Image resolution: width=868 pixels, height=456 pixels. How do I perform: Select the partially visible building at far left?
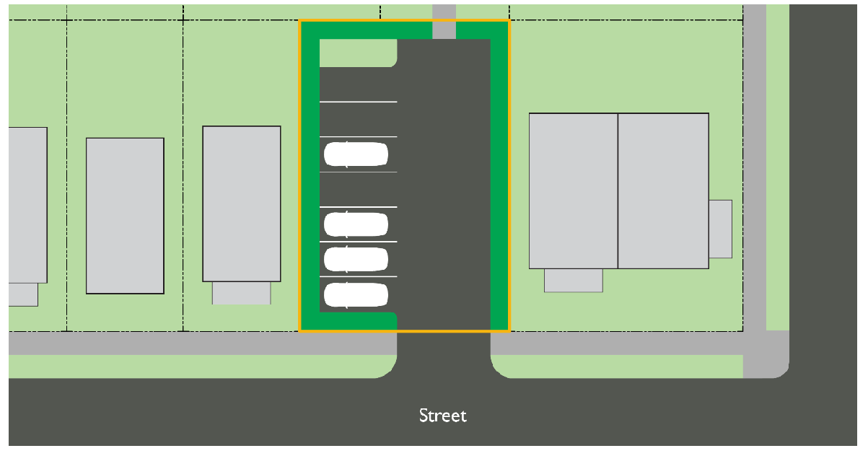pyautogui.click(x=27, y=205)
